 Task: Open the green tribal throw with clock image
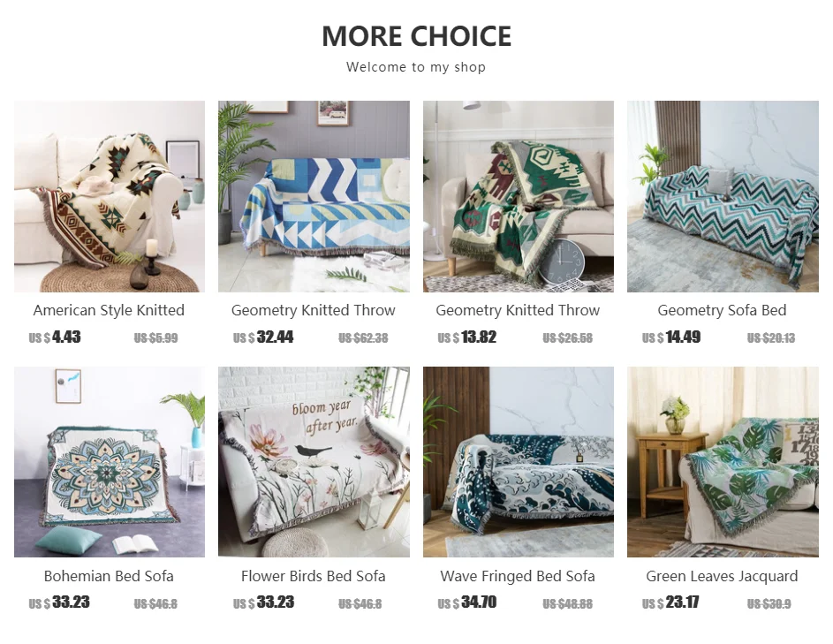coord(519,196)
